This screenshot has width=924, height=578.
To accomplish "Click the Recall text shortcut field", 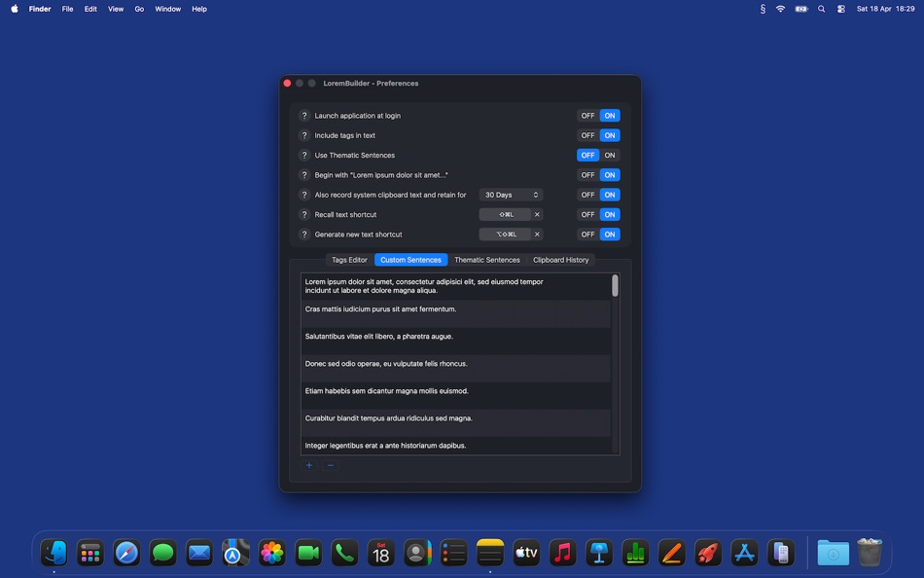I will pyautogui.click(x=505, y=215).
